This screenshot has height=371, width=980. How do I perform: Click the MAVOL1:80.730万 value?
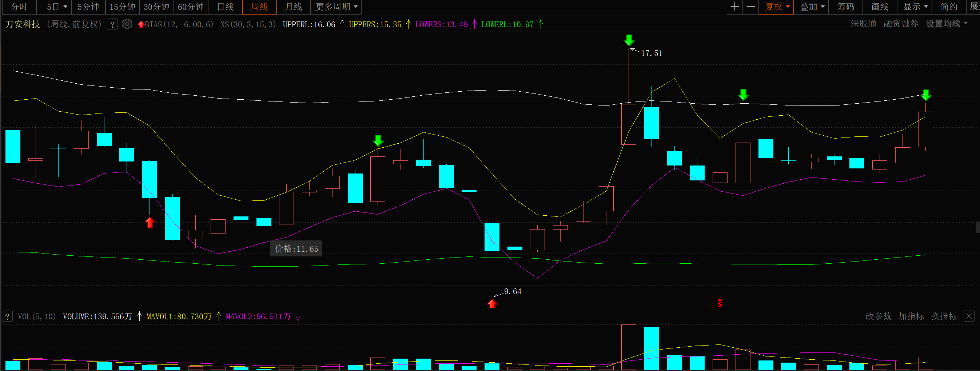[179, 316]
